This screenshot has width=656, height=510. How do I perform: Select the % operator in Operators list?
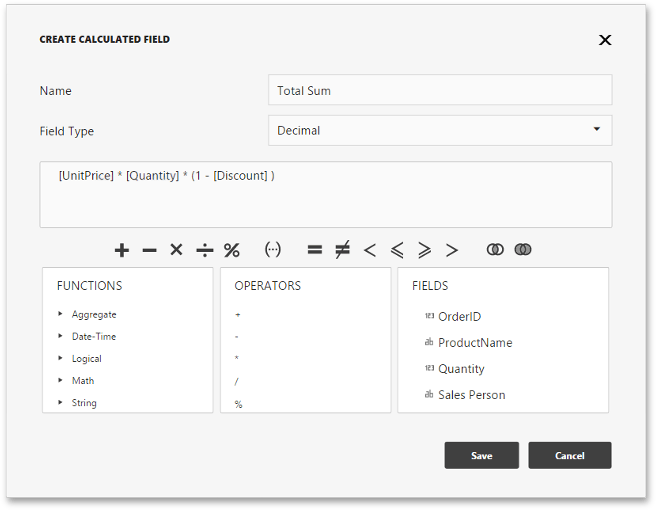[x=238, y=404]
